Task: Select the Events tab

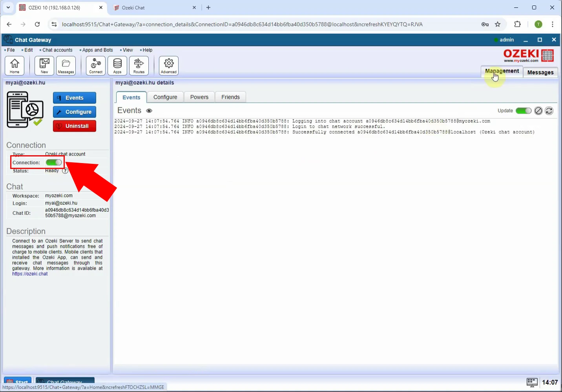Action: point(131,97)
